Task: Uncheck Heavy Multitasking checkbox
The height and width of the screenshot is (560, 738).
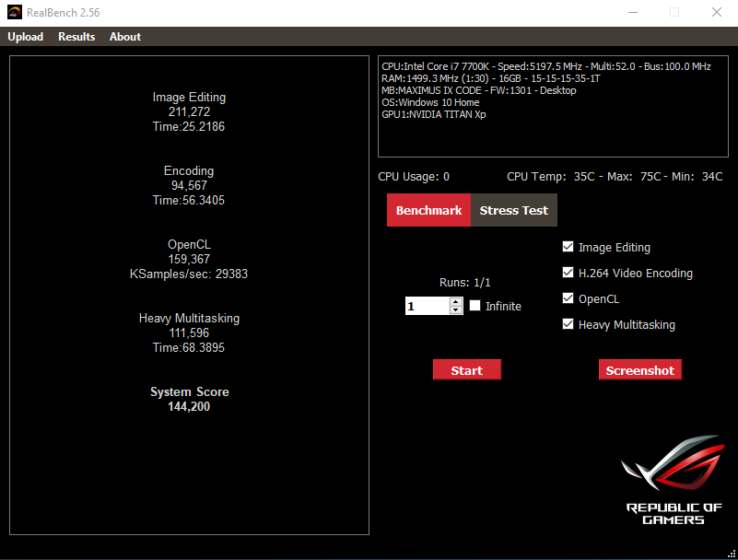Action: pyautogui.click(x=568, y=324)
